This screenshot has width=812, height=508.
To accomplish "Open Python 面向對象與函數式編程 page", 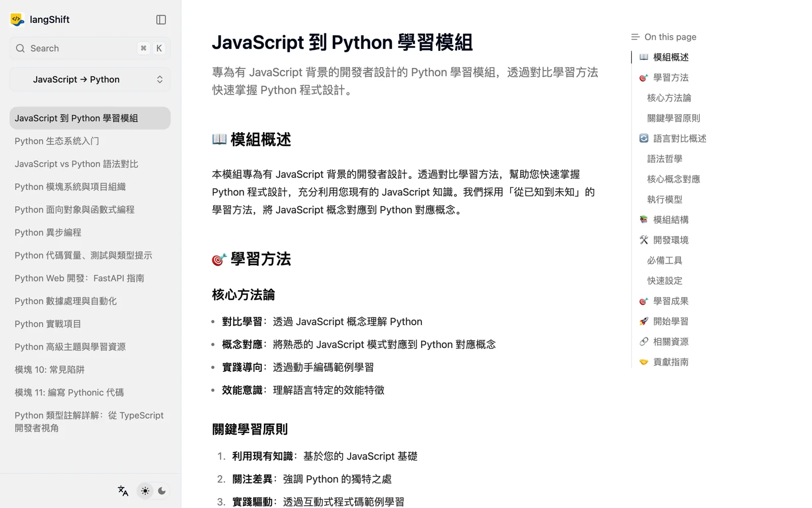I will (x=90, y=209).
